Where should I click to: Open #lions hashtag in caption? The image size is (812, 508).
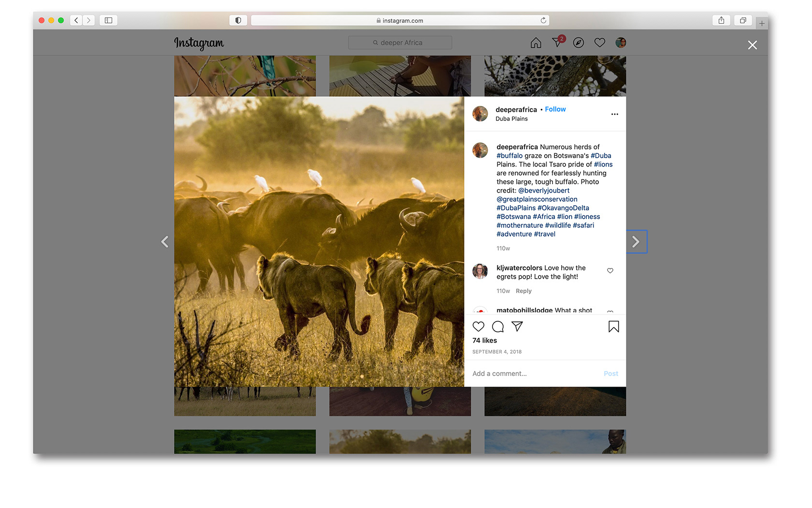point(603,164)
